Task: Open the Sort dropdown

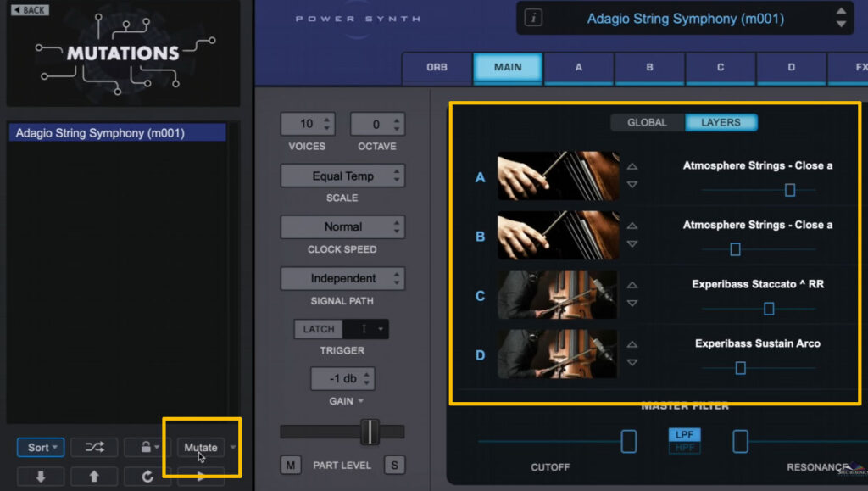Action: tap(41, 447)
